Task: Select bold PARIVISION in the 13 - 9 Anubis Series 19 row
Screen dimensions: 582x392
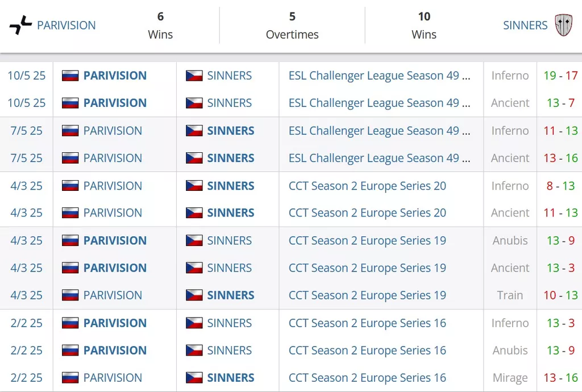Action: [x=115, y=240]
